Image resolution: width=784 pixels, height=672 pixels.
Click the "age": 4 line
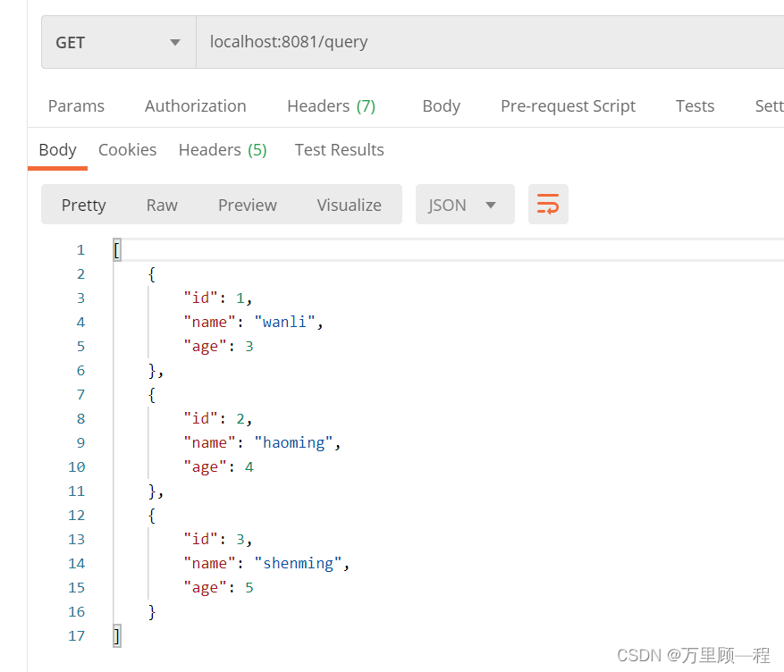(218, 466)
